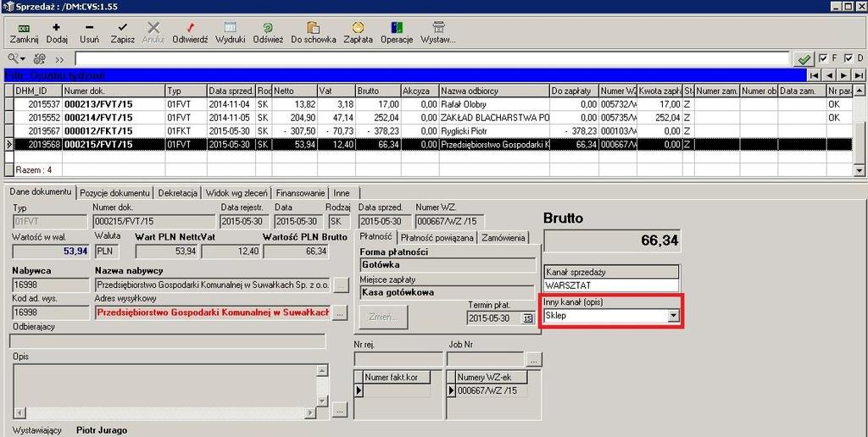Click the table scrollbar up arrow
The width and height of the screenshot is (868, 437).
(860, 90)
